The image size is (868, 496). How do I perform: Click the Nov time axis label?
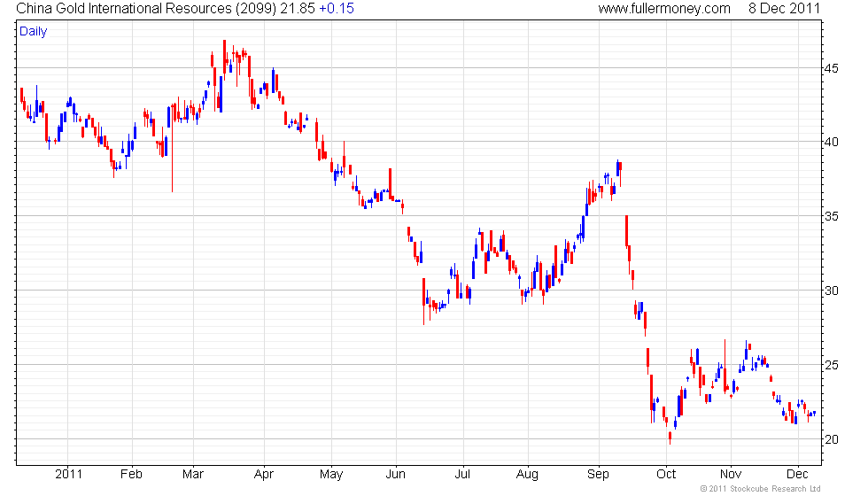point(731,475)
